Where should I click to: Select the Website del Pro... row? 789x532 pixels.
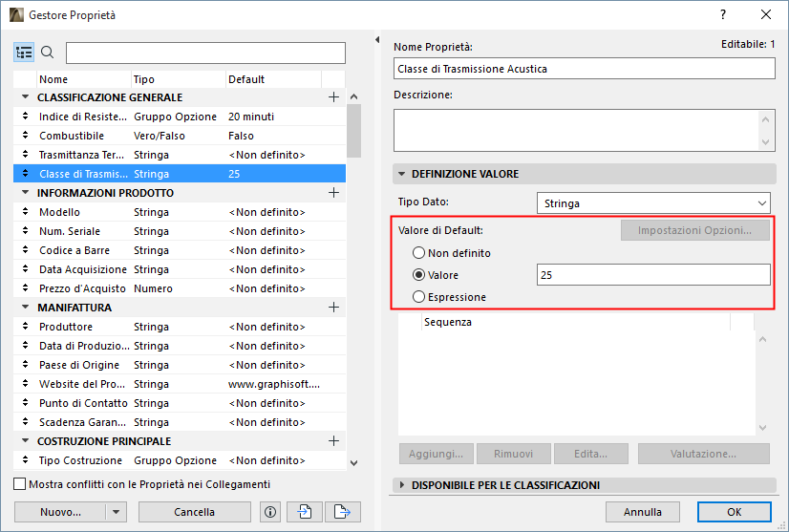(180, 384)
